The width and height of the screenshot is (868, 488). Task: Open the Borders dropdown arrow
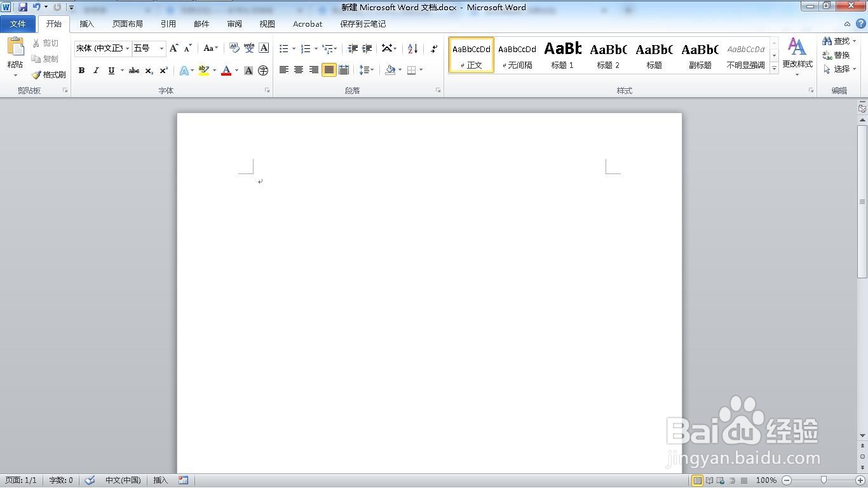click(421, 70)
